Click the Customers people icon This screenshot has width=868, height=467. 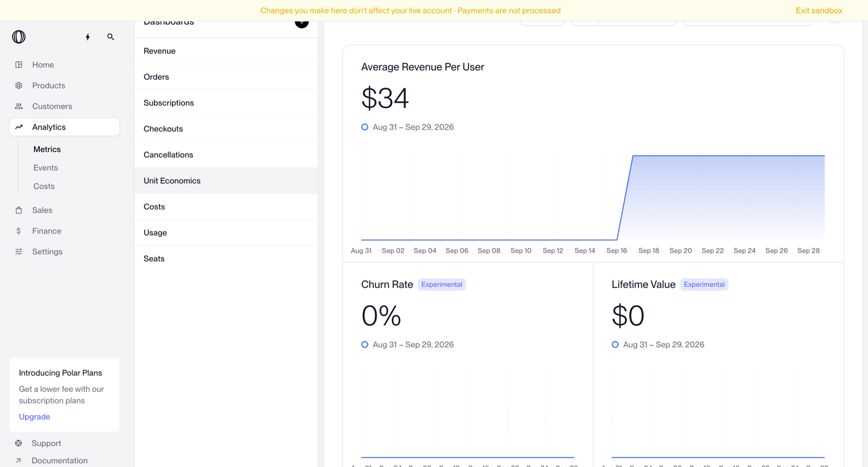[19, 106]
